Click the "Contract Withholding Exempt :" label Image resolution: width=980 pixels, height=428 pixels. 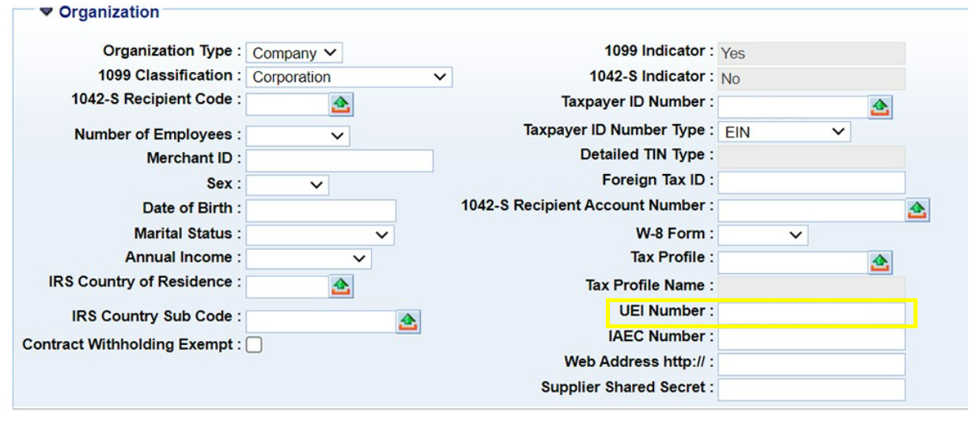[132, 345]
